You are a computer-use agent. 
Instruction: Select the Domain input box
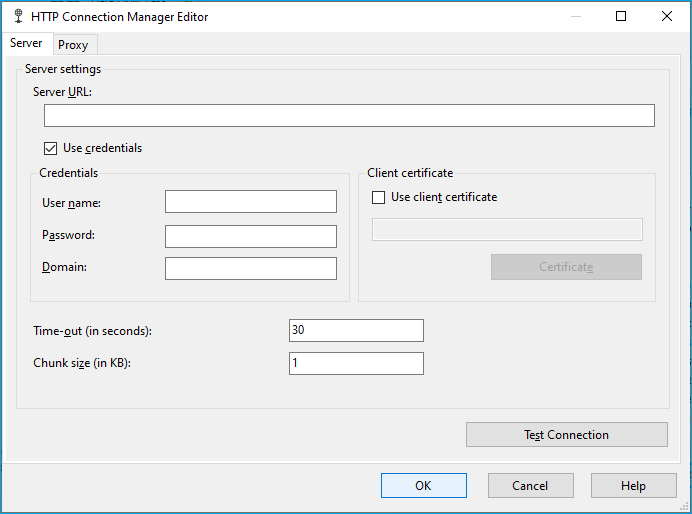pyautogui.click(x=251, y=268)
